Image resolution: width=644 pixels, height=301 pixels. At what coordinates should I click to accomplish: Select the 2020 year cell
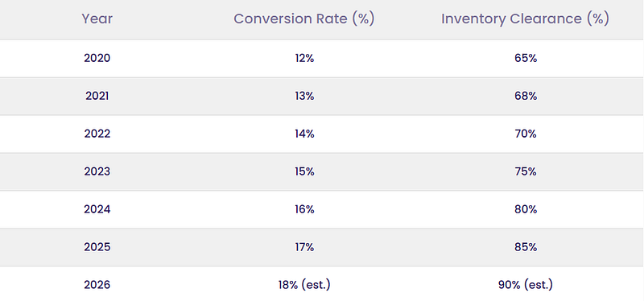click(x=97, y=58)
